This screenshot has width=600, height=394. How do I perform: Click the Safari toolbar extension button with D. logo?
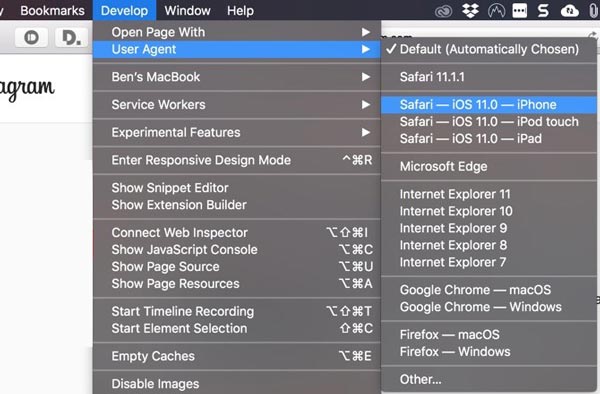tap(72, 37)
